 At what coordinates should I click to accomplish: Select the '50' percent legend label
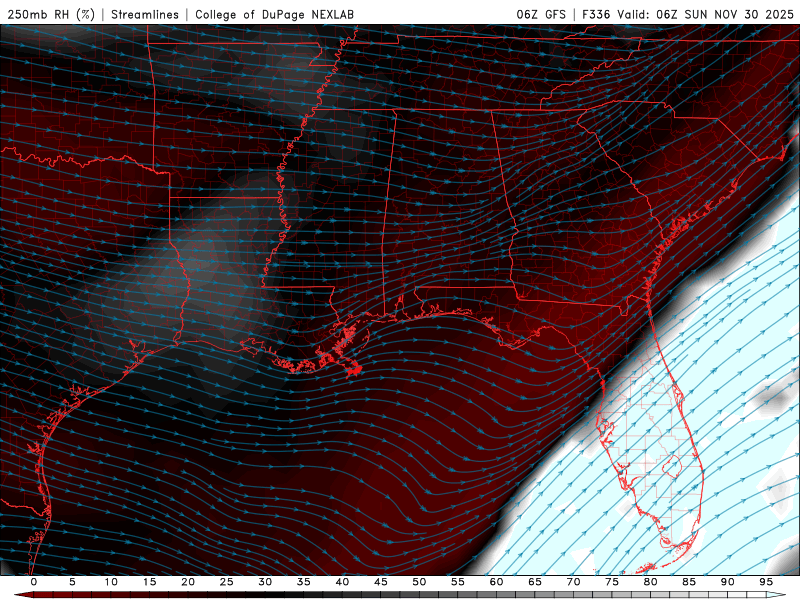point(419,582)
